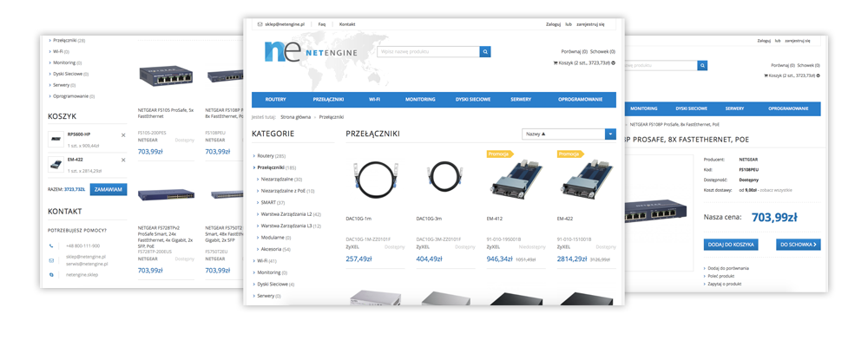
Task: Select Warstwa Zarządzania L3 (12)
Action: pos(291,226)
